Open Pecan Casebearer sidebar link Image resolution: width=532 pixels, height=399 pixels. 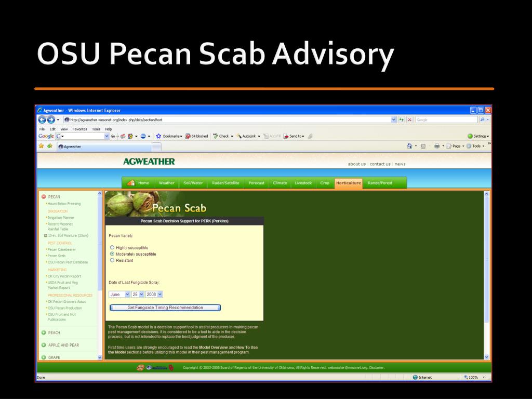tap(61, 249)
